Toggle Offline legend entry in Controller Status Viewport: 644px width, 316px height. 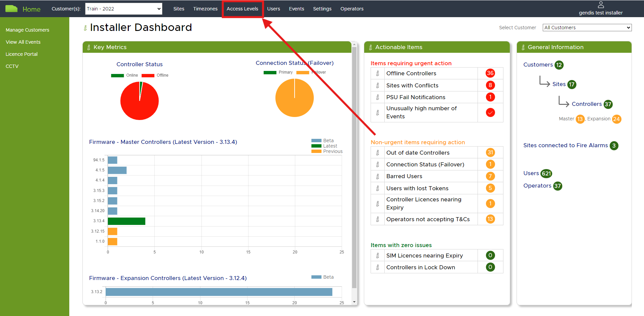coord(155,75)
